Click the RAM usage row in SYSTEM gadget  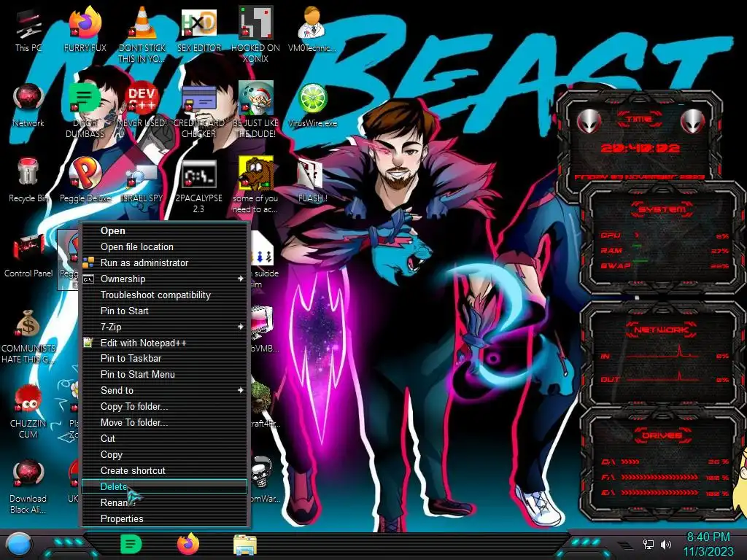click(665, 251)
